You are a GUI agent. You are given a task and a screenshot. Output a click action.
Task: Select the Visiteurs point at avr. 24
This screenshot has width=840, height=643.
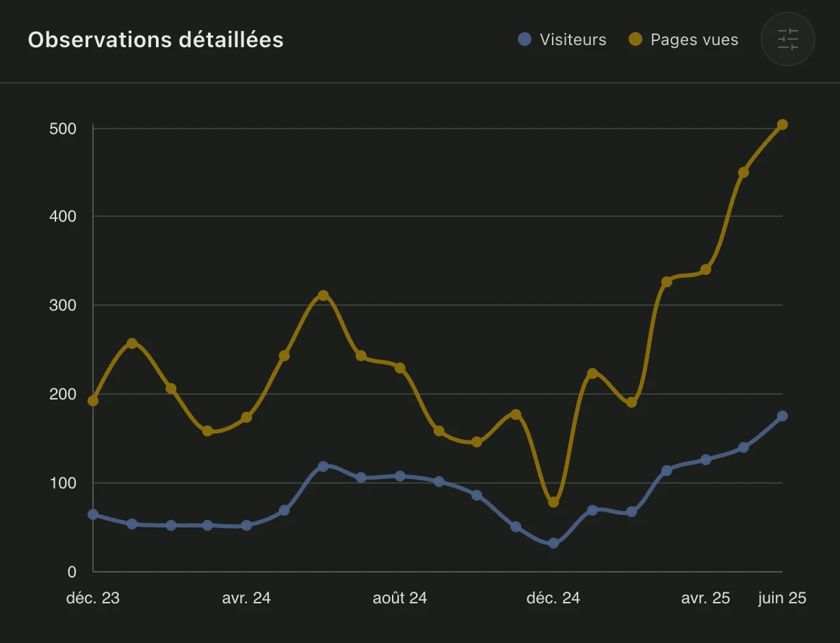coord(246,525)
